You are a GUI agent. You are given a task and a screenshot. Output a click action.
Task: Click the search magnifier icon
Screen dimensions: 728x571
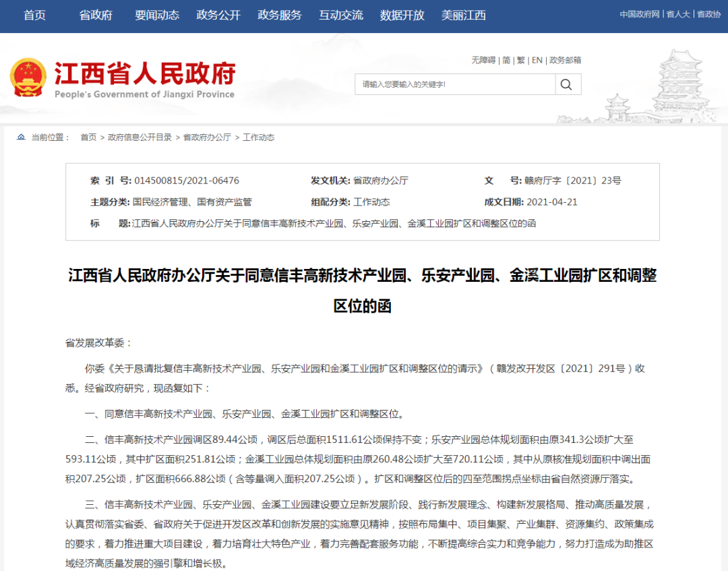click(566, 84)
